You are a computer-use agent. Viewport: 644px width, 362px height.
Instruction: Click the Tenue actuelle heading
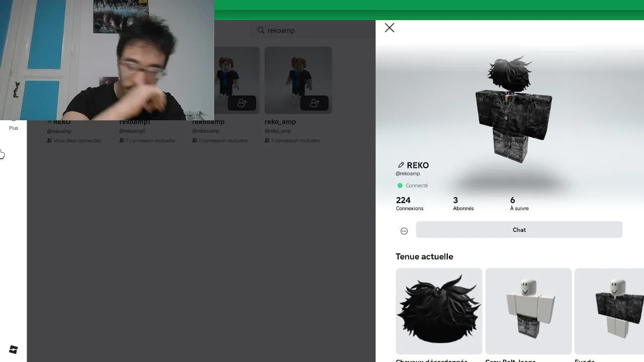tap(424, 256)
